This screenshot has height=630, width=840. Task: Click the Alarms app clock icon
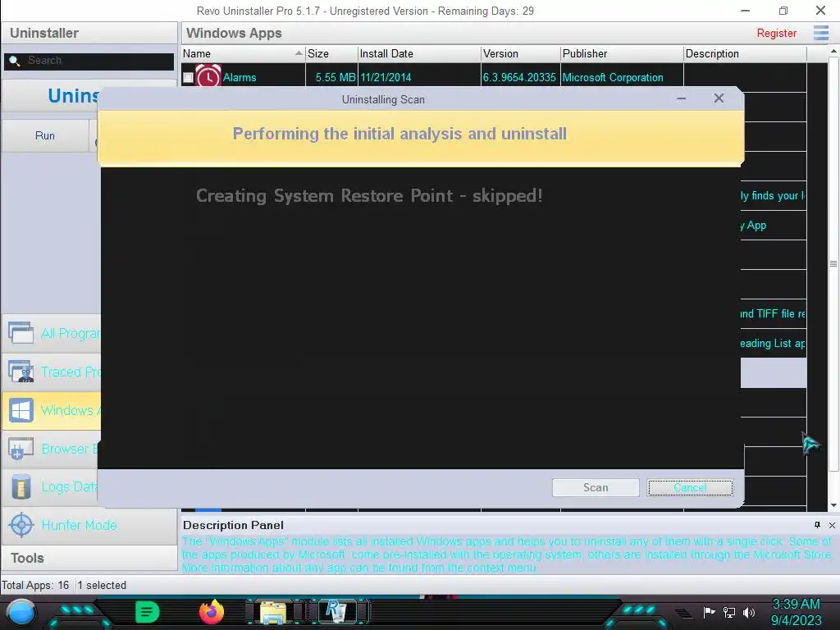click(208, 76)
